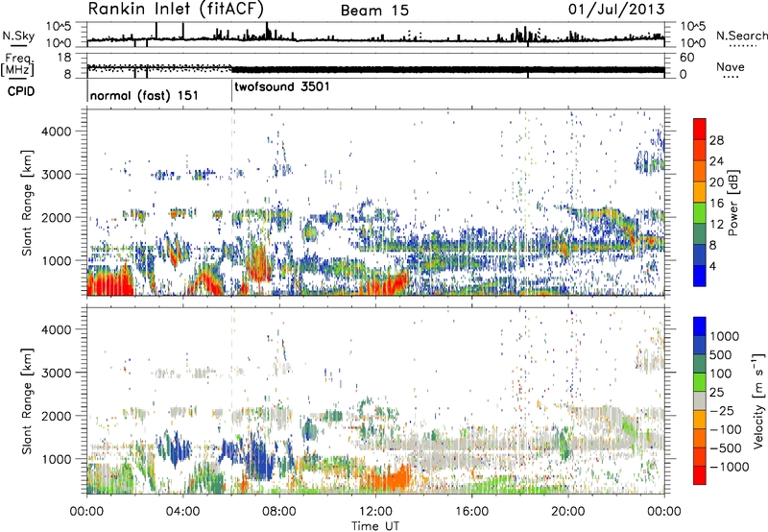Click the '-1000' value on Velocity colorbar
The image size is (768, 532).
(x=730, y=467)
